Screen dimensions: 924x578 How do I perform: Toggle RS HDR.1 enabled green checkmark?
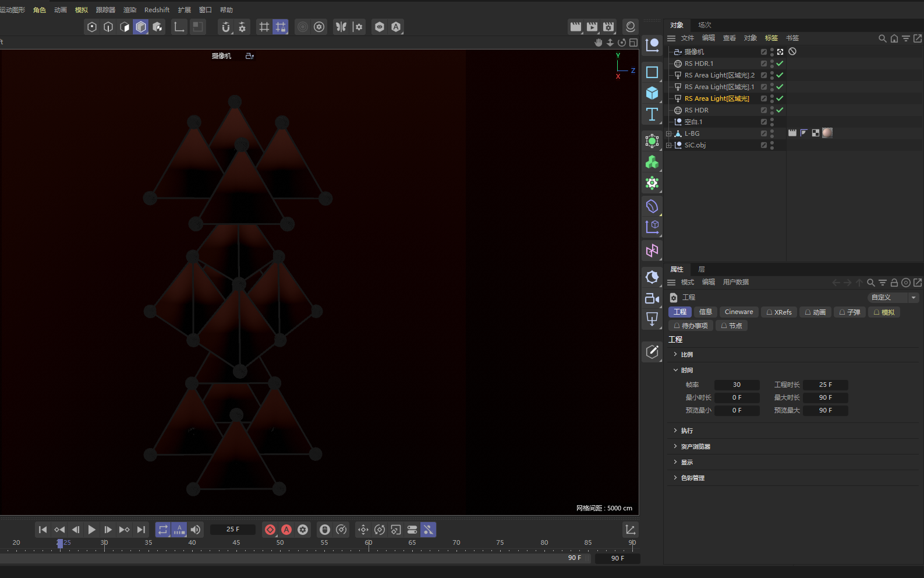(x=780, y=64)
